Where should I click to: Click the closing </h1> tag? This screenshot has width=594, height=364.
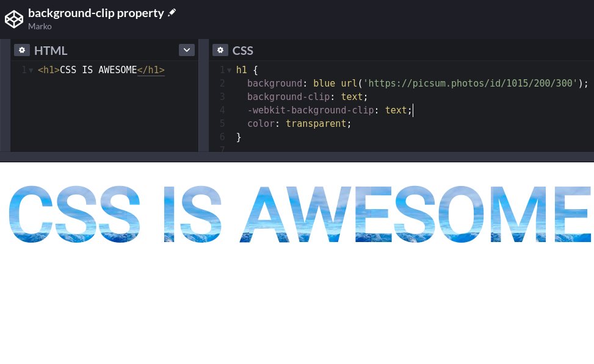click(x=151, y=70)
